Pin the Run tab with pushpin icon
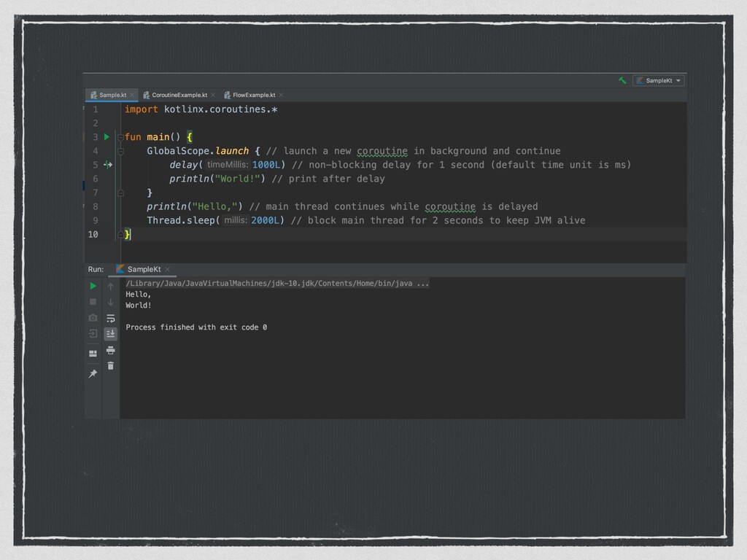 [93, 373]
